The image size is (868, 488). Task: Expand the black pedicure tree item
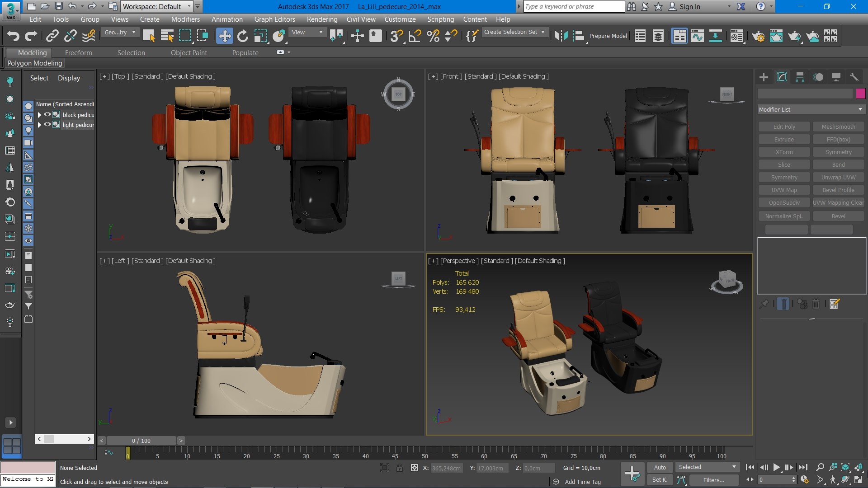tap(39, 115)
